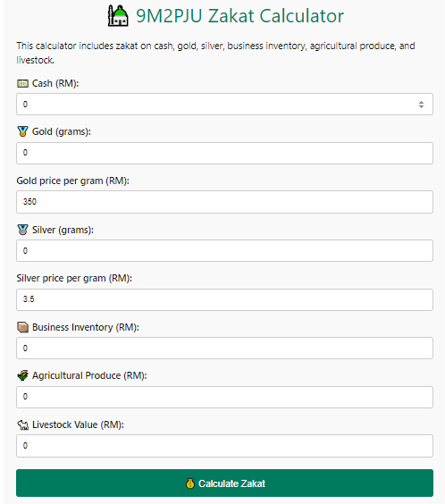This screenshot has width=445, height=504.
Task: Click the gold medal icon
Action: click(22, 131)
